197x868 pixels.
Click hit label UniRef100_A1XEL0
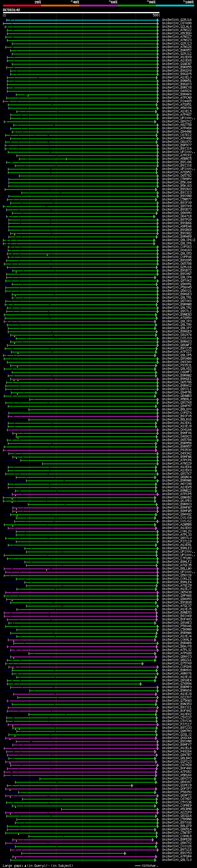pos(177,78)
